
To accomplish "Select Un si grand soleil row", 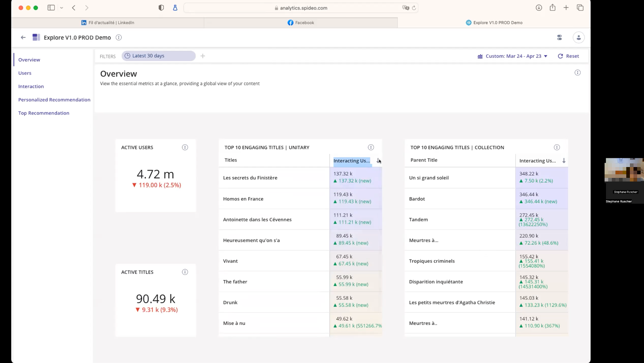I will pos(486,178).
